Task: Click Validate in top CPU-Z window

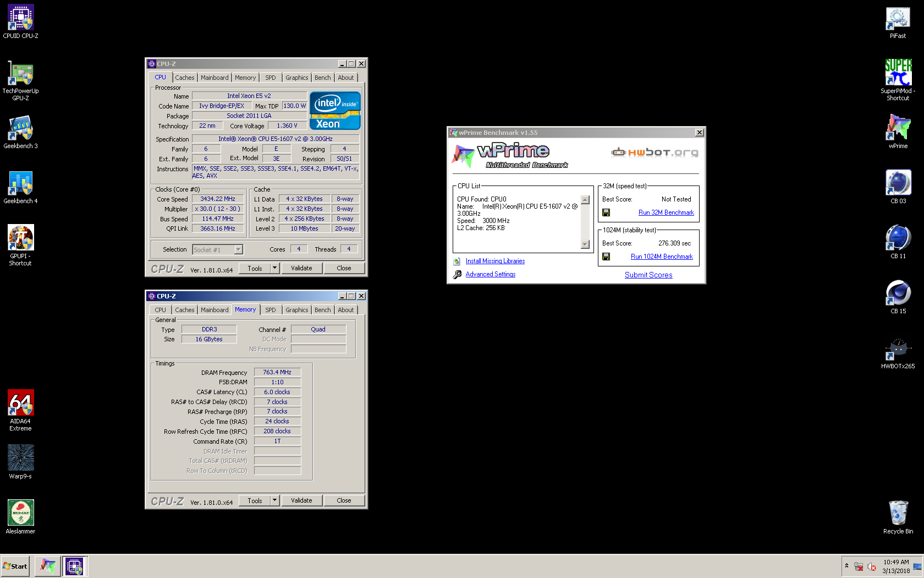Action: pos(301,268)
